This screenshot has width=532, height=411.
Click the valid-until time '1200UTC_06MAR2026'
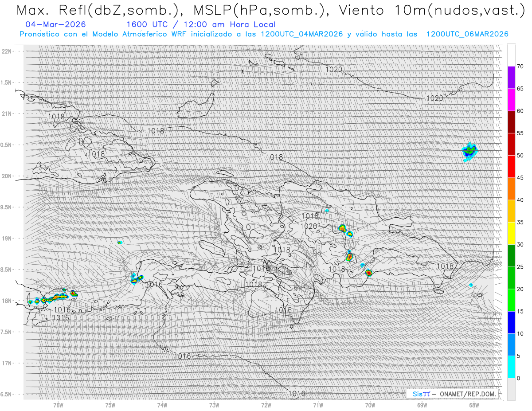coord(467,34)
